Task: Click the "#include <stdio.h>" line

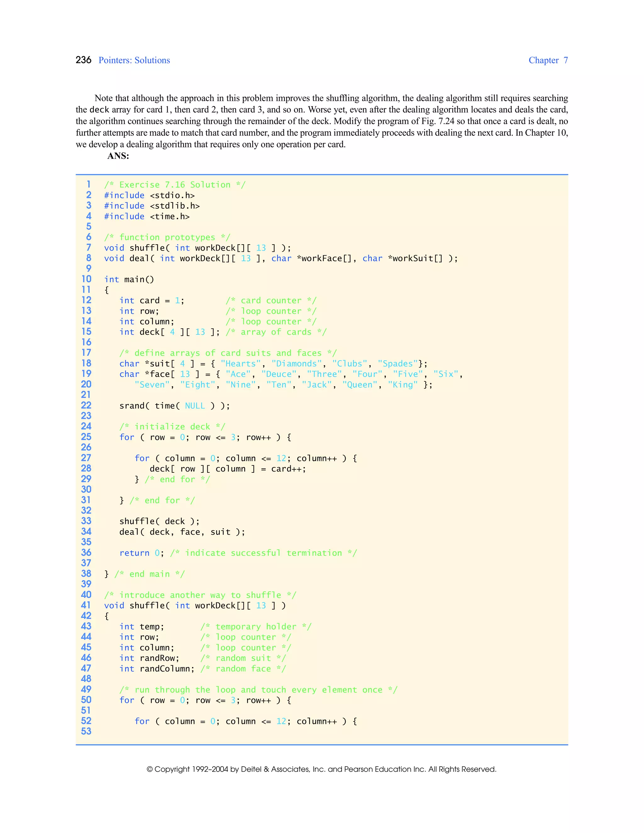Action: click(149, 195)
